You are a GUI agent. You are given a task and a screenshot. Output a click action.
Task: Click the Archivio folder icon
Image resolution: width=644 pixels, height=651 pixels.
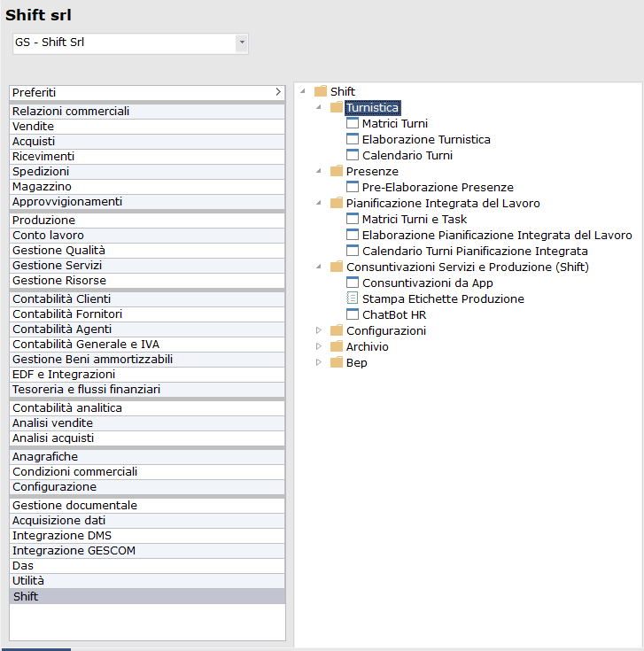tap(337, 347)
